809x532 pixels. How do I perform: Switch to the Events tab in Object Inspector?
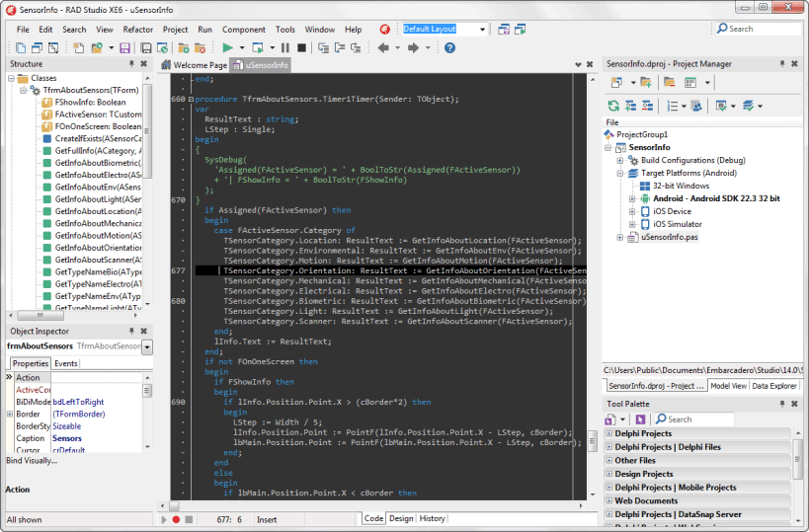[x=66, y=363]
